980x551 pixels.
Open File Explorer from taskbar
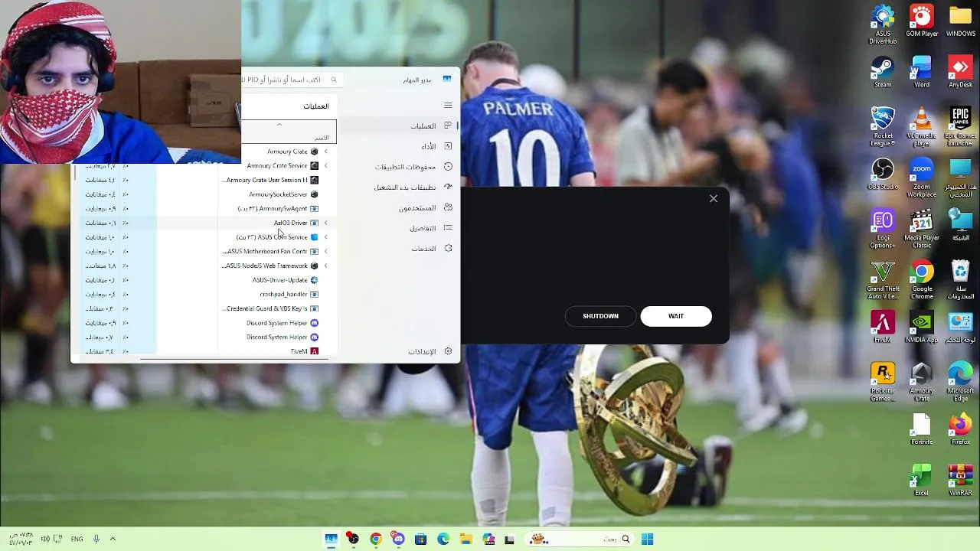pos(465,540)
